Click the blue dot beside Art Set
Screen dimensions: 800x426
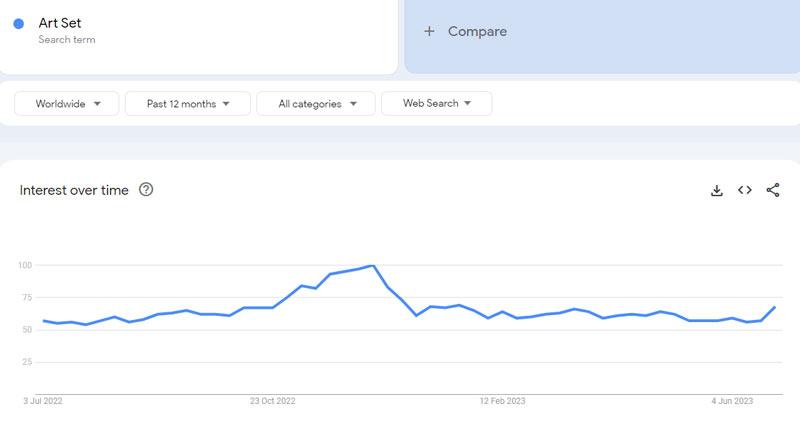click(19, 24)
